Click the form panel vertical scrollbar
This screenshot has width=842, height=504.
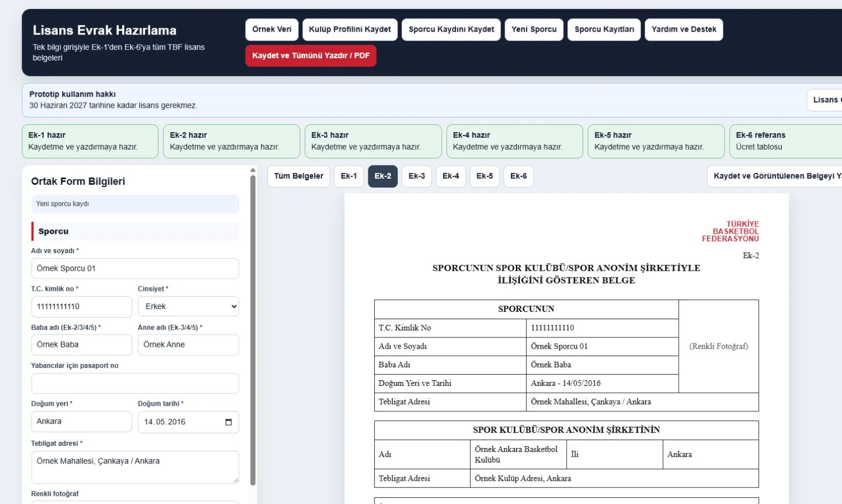click(253, 331)
